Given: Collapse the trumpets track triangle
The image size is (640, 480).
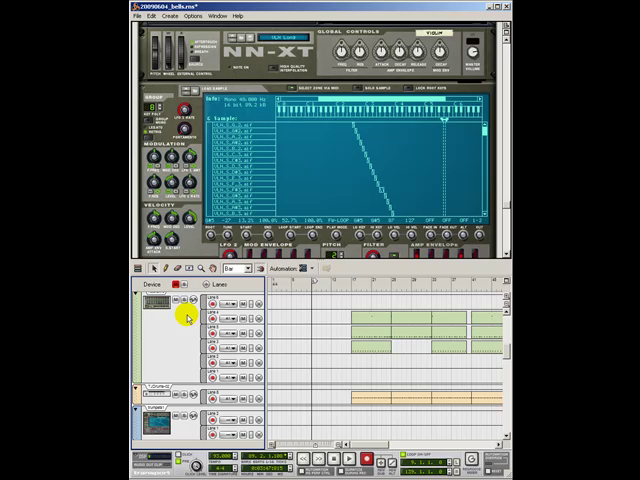Looking at the screenshot, I should click(x=136, y=409).
